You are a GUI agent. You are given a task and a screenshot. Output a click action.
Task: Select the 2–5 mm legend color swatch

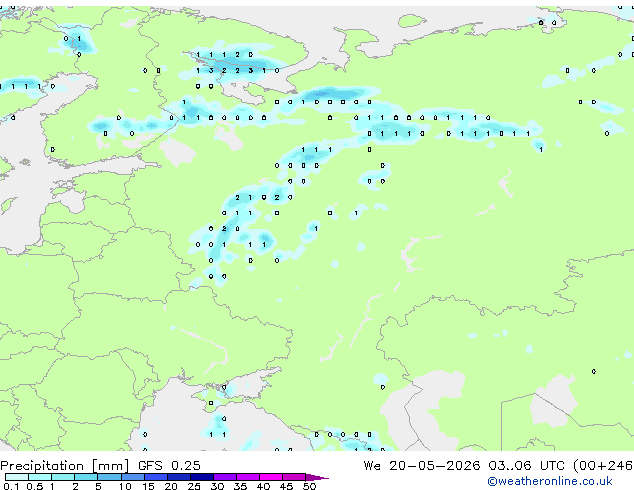[x=86, y=477]
